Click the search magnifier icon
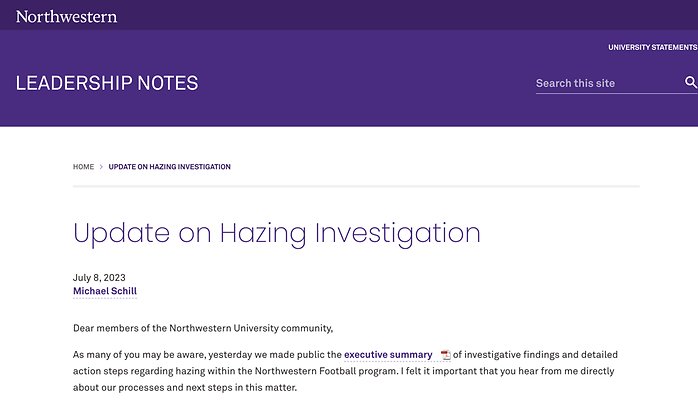 690,83
